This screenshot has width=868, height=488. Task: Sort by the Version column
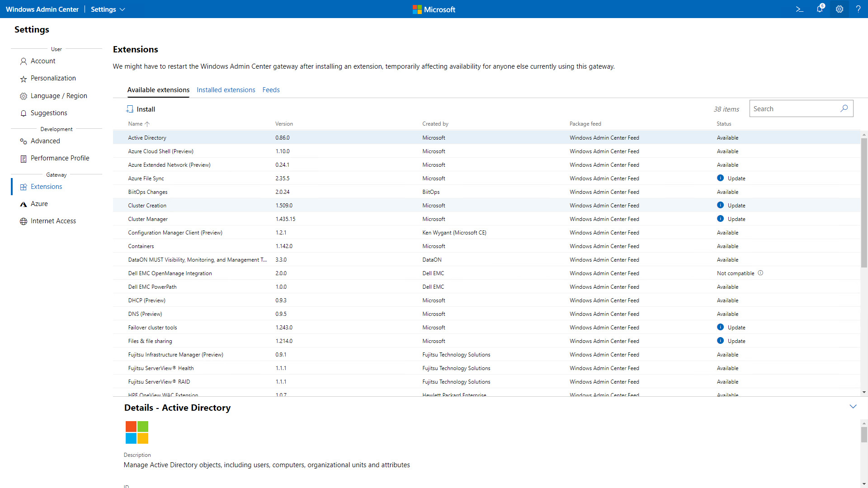tap(284, 124)
